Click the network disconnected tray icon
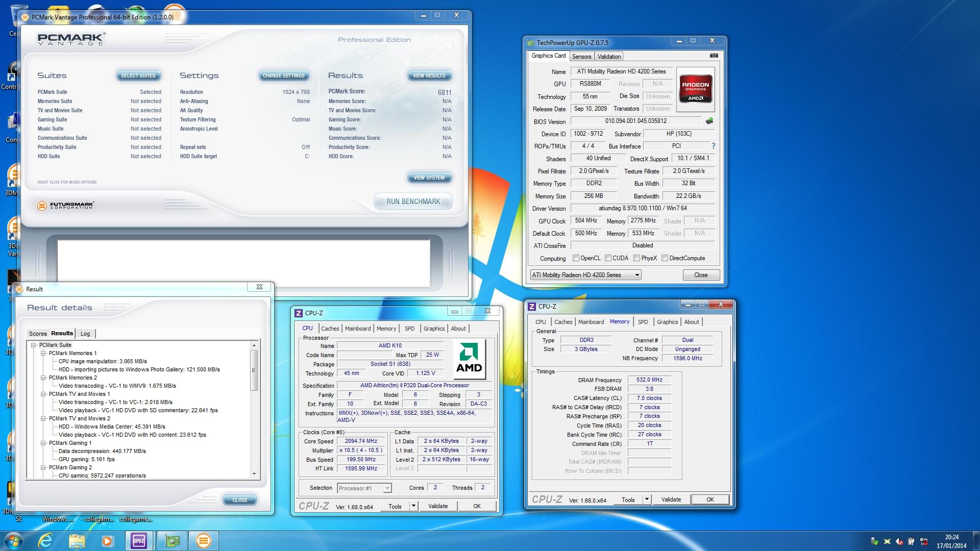The width and height of the screenshot is (980, 551). [924, 541]
